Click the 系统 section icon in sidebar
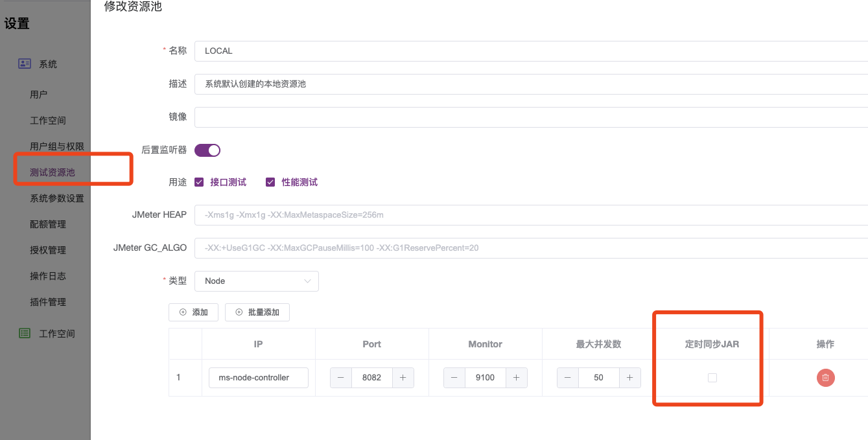The width and height of the screenshot is (868, 440). tap(24, 64)
